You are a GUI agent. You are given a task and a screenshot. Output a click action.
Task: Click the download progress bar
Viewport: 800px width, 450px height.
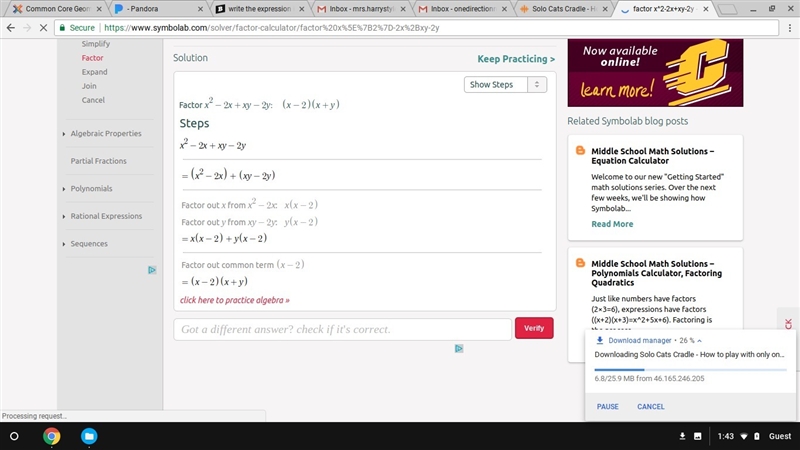[690, 369]
